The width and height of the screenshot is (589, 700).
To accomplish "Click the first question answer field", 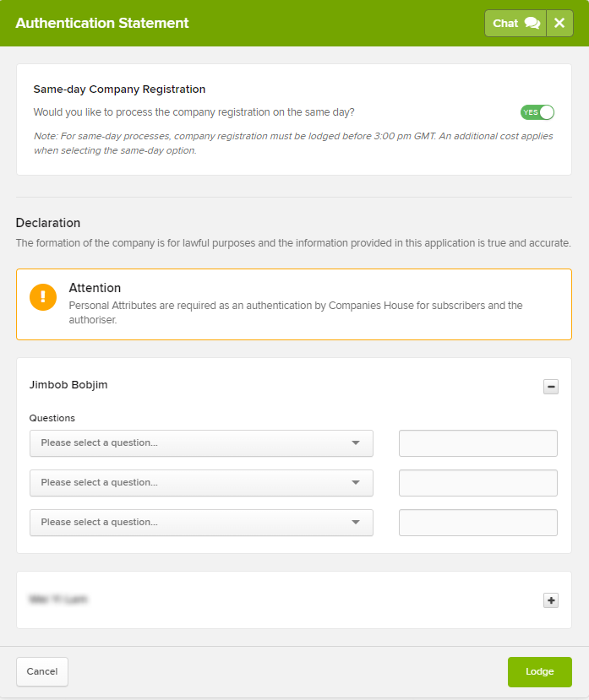I will click(x=477, y=442).
